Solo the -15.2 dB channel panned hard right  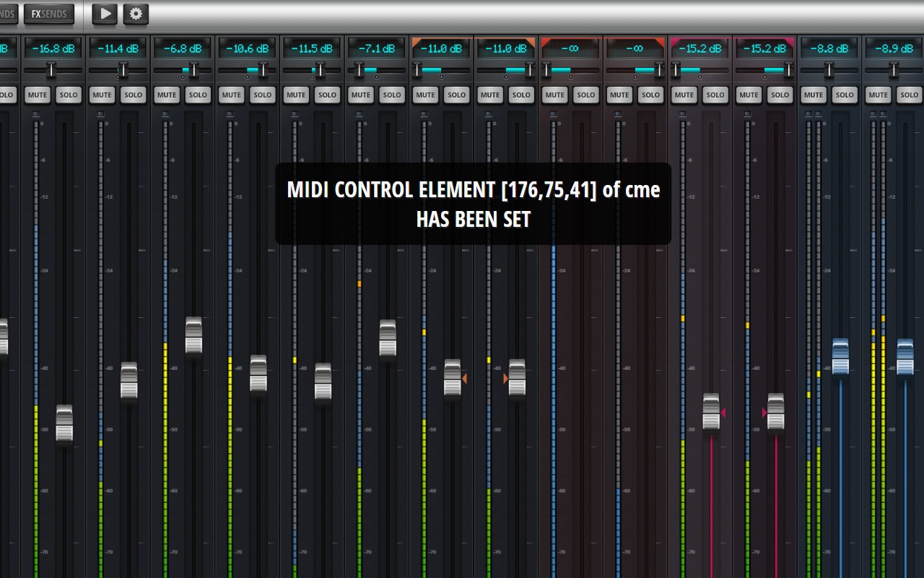(x=780, y=95)
